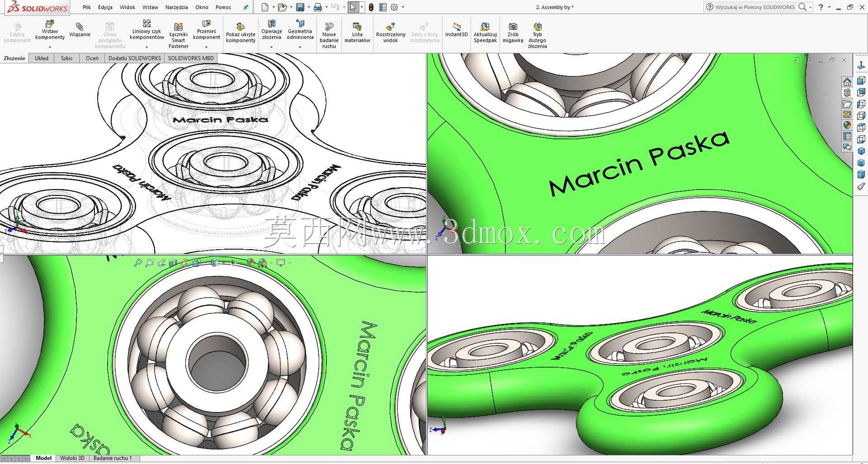
Task: Open File Properties list icon
Action: point(383,7)
